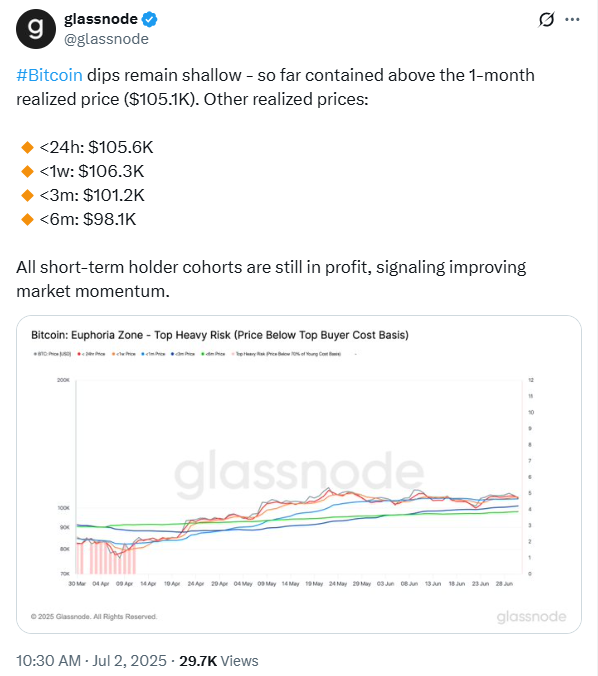Click the 10:30 AM Jul 2, 2025 timestamp
Image resolution: width=598 pixels, height=676 pixels.
[91, 660]
